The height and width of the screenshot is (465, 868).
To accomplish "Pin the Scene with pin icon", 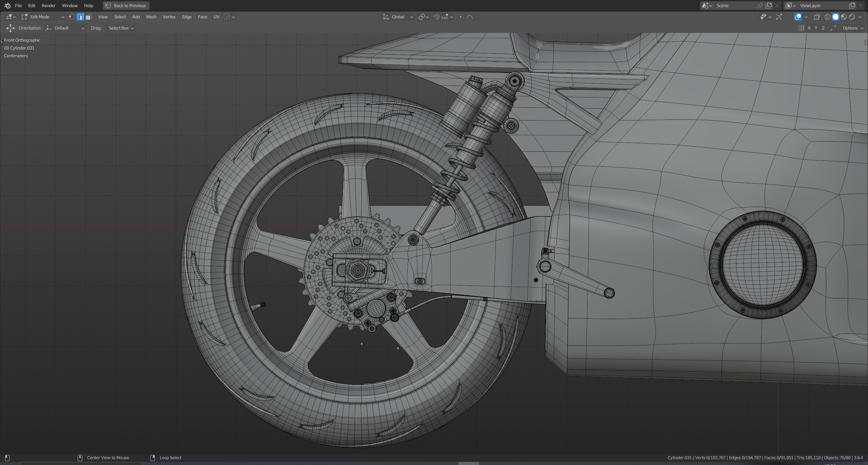I will (x=760, y=6).
